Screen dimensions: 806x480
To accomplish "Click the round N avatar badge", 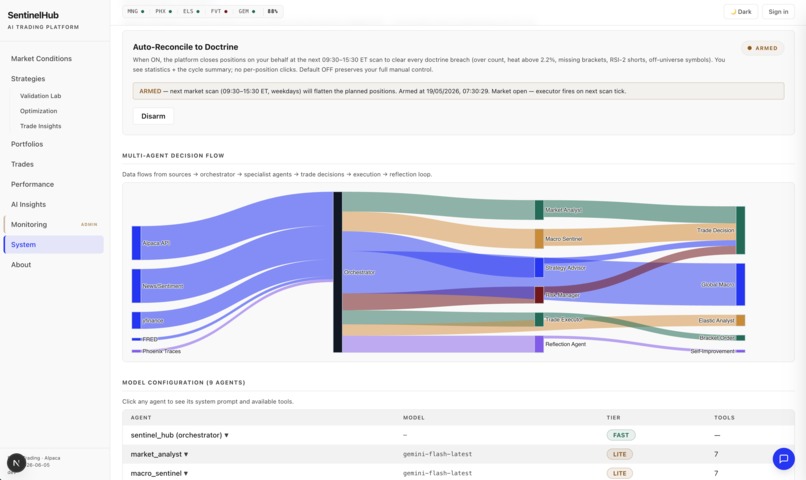I will [x=16, y=463].
